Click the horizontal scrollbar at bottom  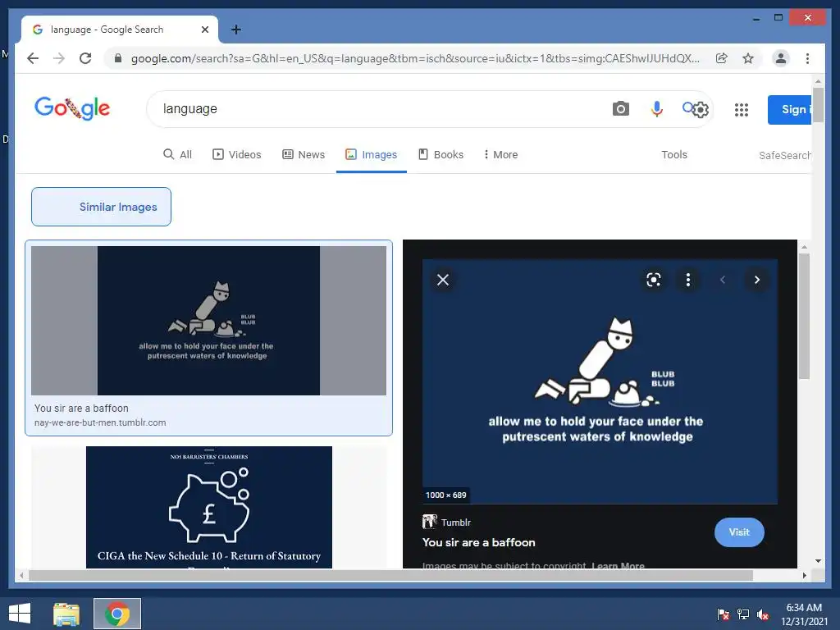pyautogui.click(x=390, y=575)
